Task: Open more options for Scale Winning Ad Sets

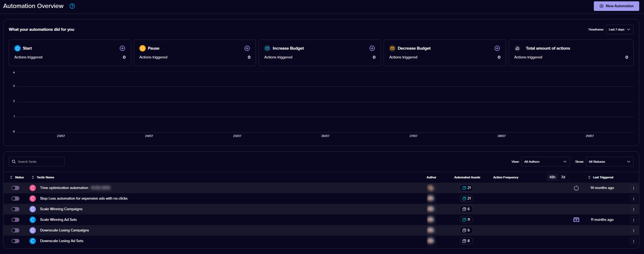Action: point(634,220)
